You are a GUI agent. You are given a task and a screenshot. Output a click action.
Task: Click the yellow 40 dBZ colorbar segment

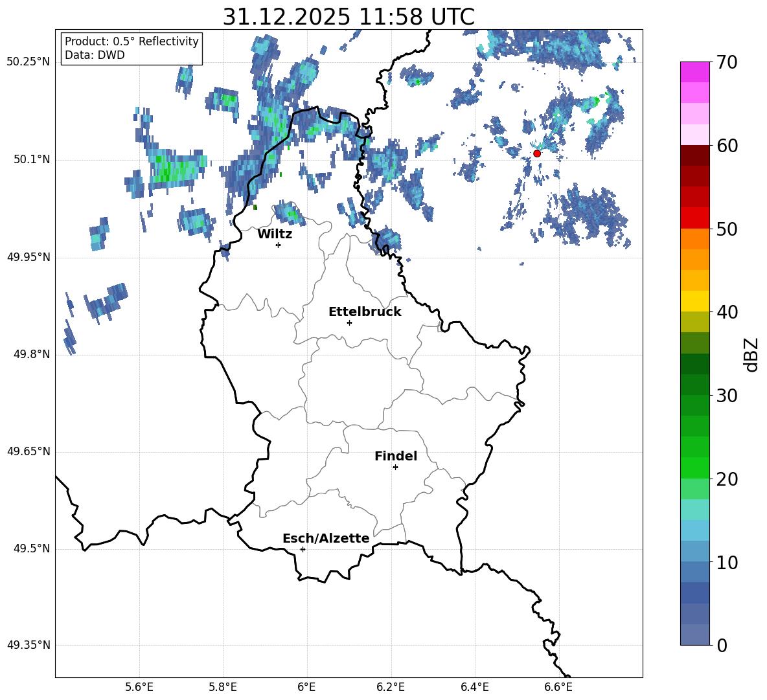(694, 301)
